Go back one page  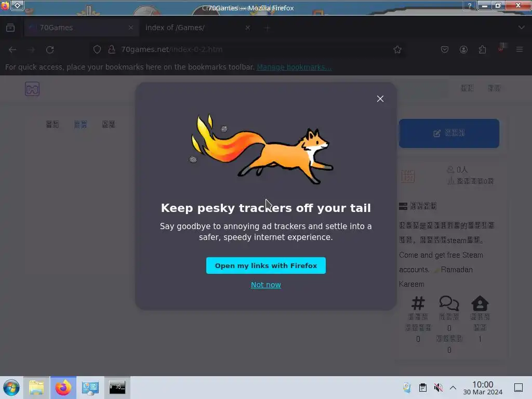(x=12, y=49)
